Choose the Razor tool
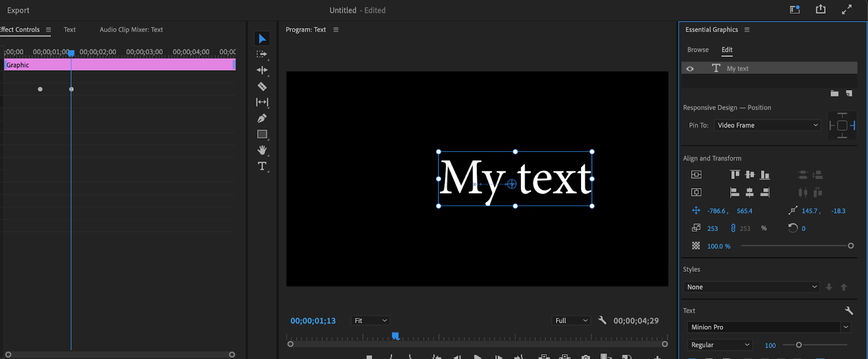Image resolution: width=868 pixels, height=359 pixels. (x=262, y=86)
